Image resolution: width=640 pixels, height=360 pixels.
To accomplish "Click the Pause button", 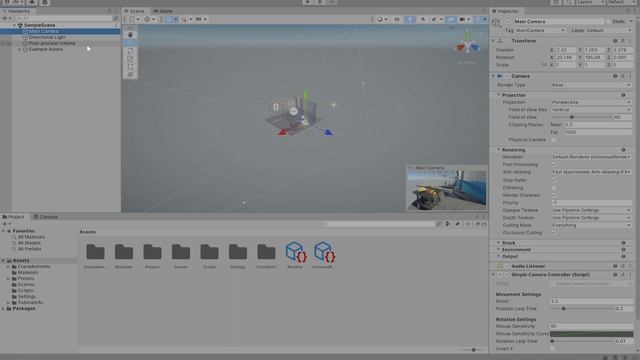I will click(320, 2).
